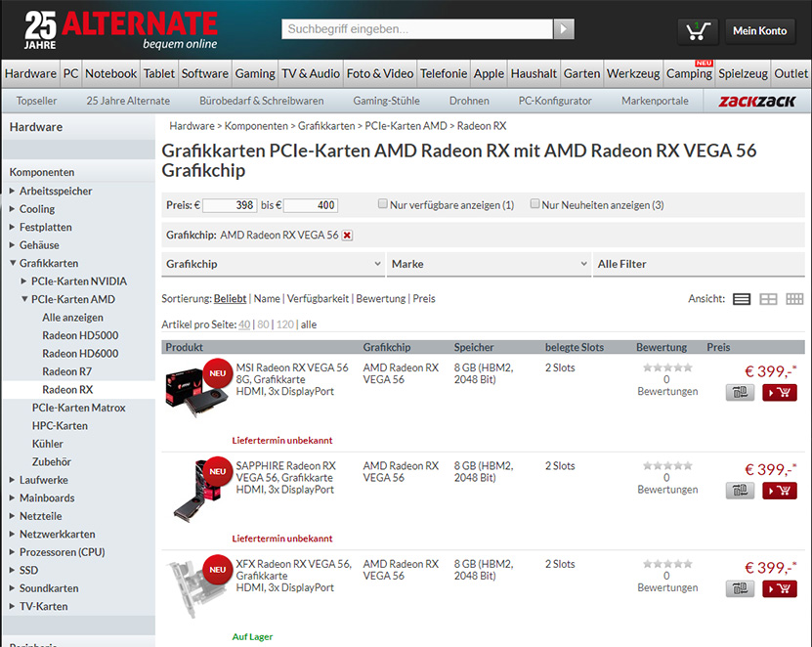Open the Grafikchip filter dropdown
The height and width of the screenshot is (647, 812).
pos(273,264)
